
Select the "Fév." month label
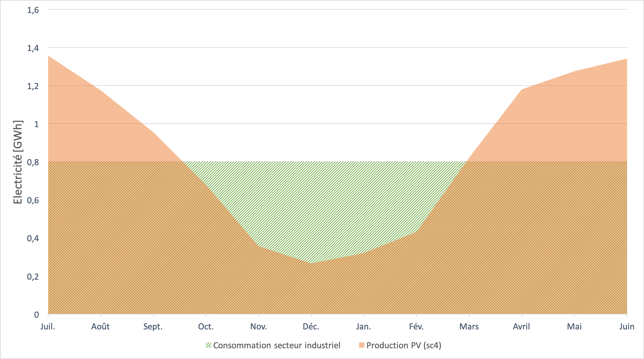[416, 326]
